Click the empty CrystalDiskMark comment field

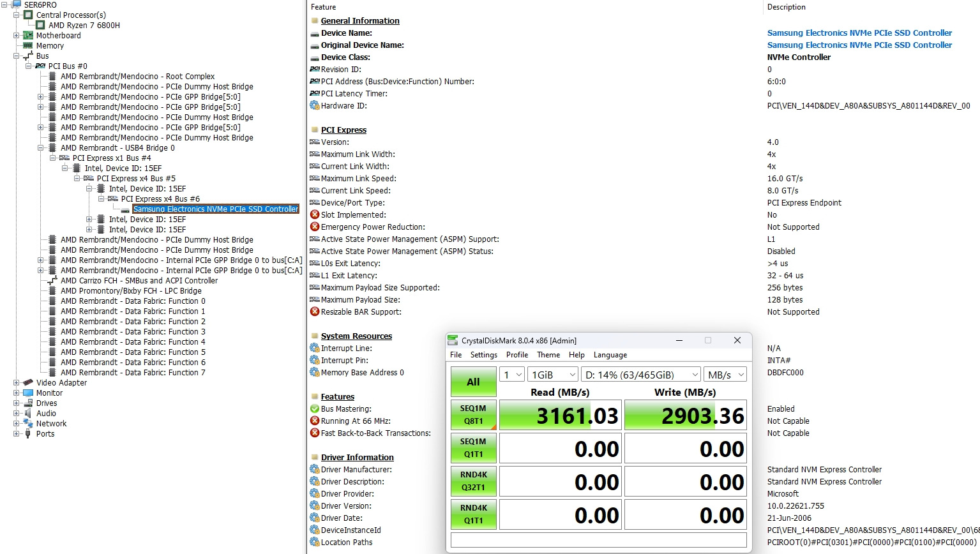599,540
